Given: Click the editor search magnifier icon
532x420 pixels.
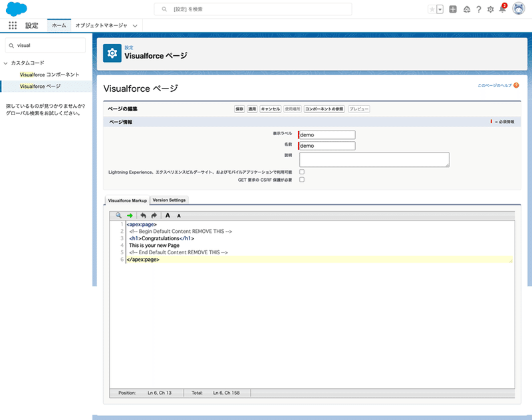Looking at the screenshot, I should [118, 215].
